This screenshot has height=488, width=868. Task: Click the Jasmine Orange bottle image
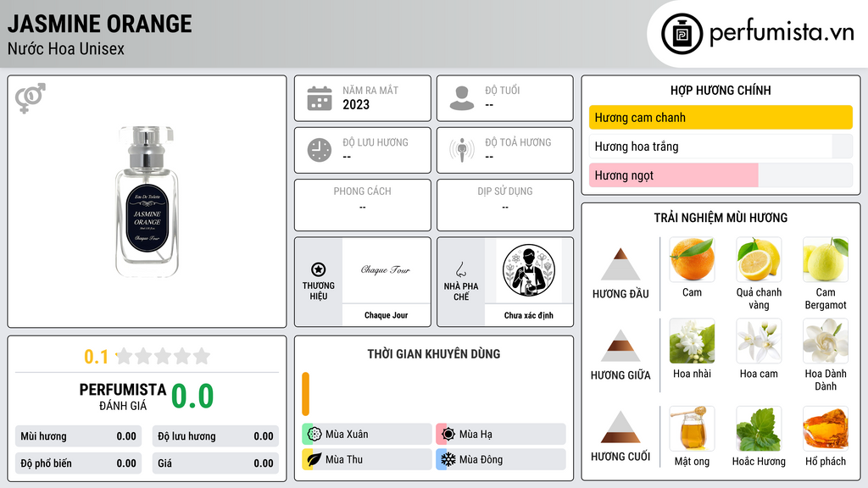click(147, 202)
